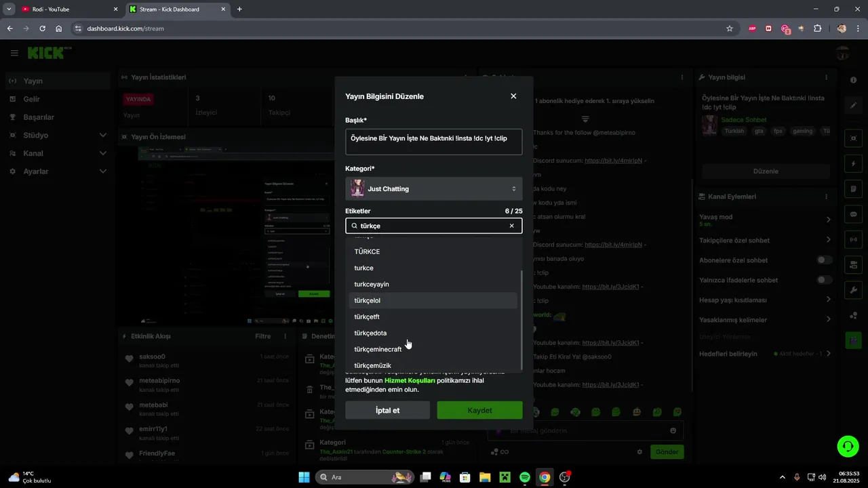Click the İptal et button
The height and width of the screenshot is (488, 868).
tap(387, 410)
